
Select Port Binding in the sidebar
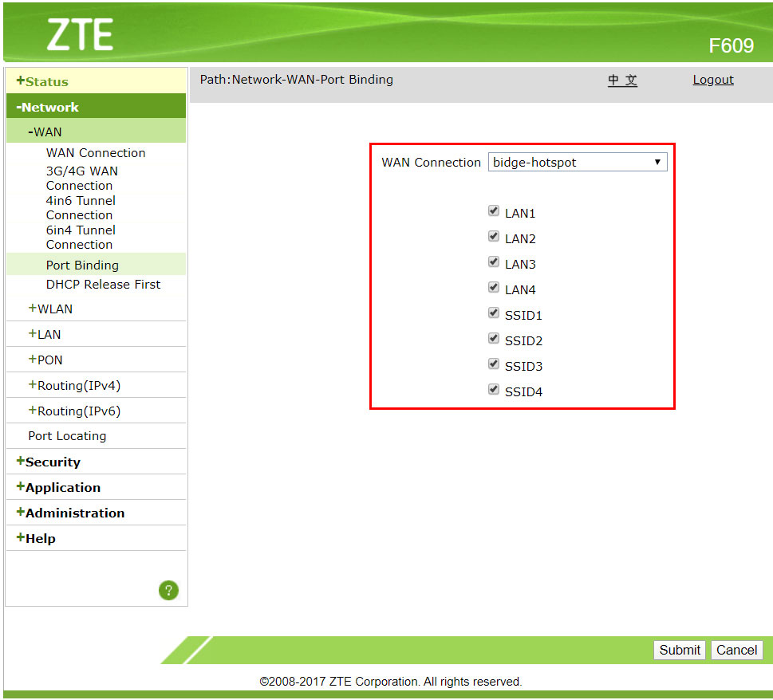[97, 265]
